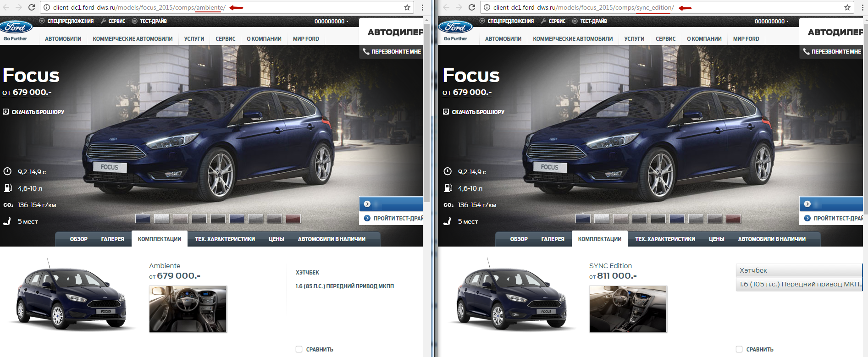Click steering wheel ТЕСТ-ДРАЙВ icon left top bar
This screenshot has height=357, width=868.
[x=134, y=21]
